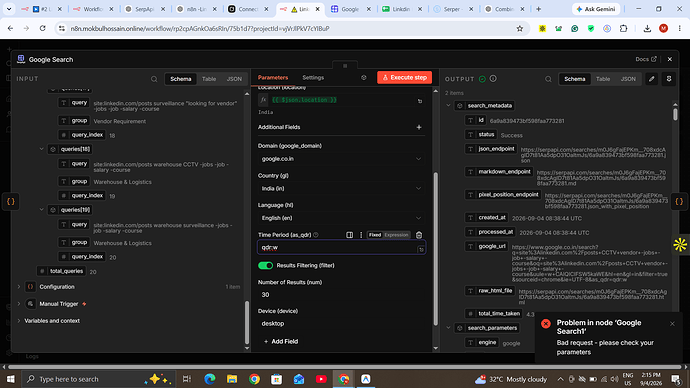Screen dimensions: 690x388
Task: Open right side braces button
Action: click(679, 201)
